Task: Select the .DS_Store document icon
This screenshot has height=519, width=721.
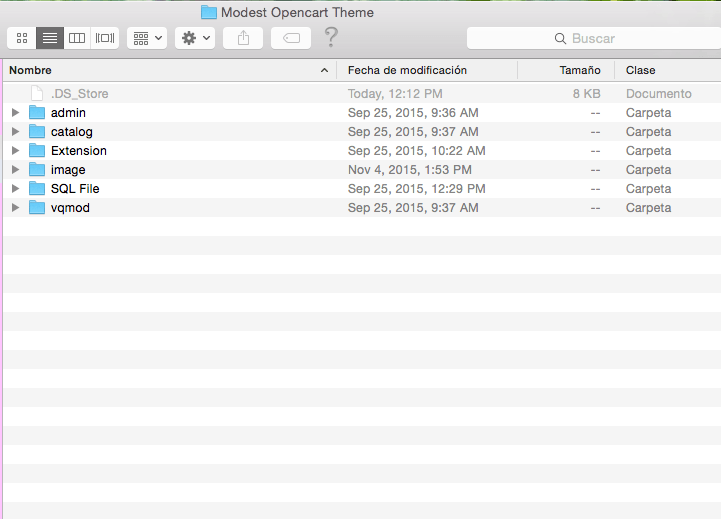Action: coord(37,93)
